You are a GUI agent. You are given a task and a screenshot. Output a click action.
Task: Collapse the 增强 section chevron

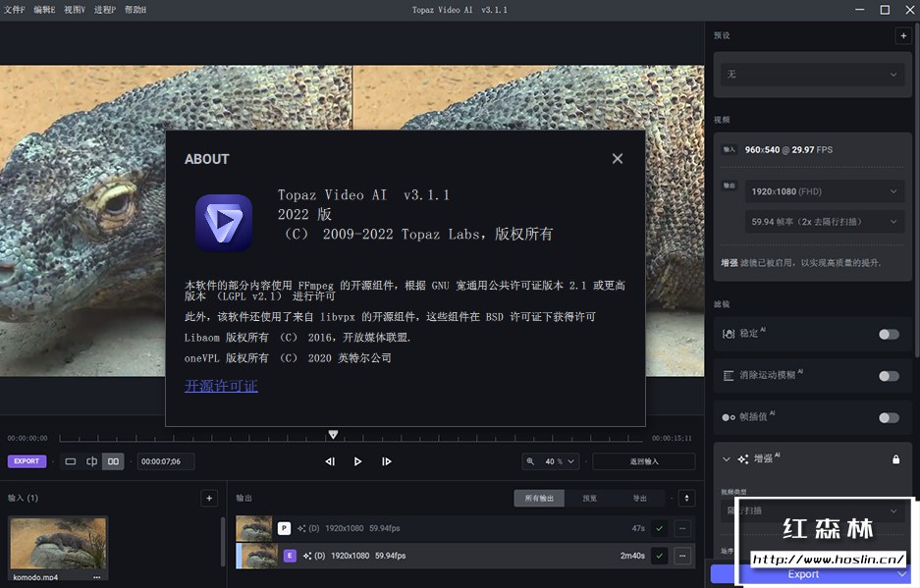tap(727, 458)
